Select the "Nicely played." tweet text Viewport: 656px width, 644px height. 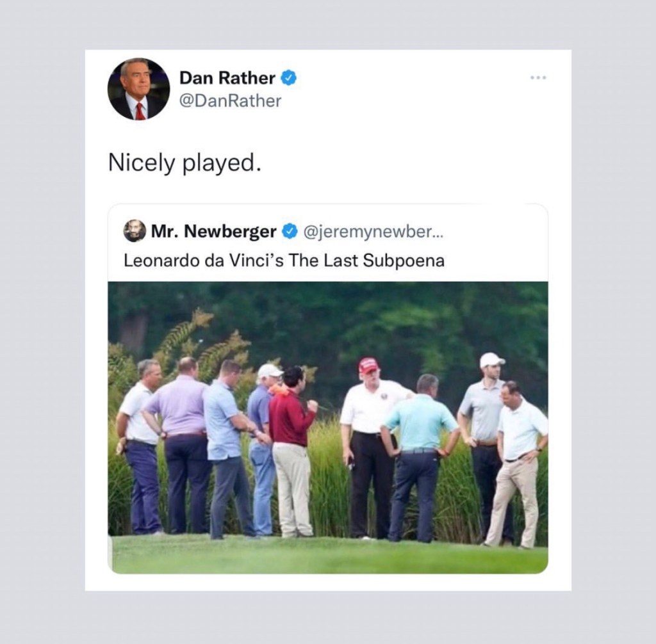(x=184, y=163)
